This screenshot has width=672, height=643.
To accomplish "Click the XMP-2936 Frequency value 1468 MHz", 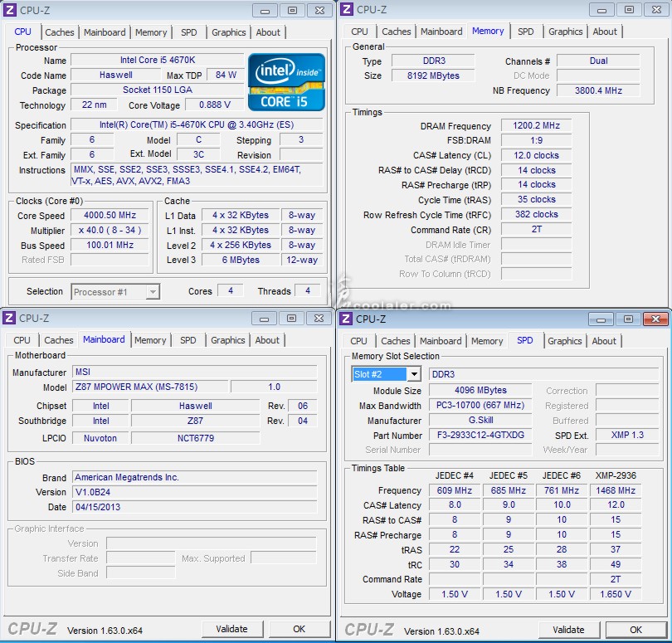I will (x=616, y=490).
